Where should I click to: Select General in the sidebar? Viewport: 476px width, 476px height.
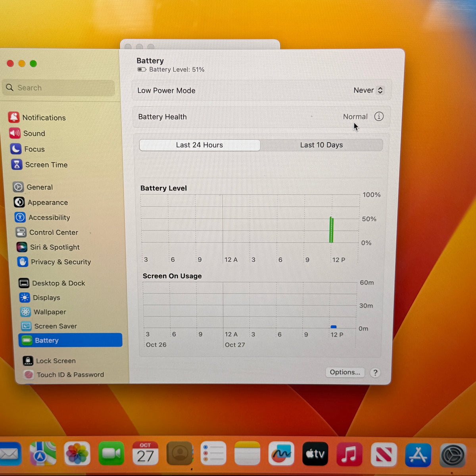[33, 187]
